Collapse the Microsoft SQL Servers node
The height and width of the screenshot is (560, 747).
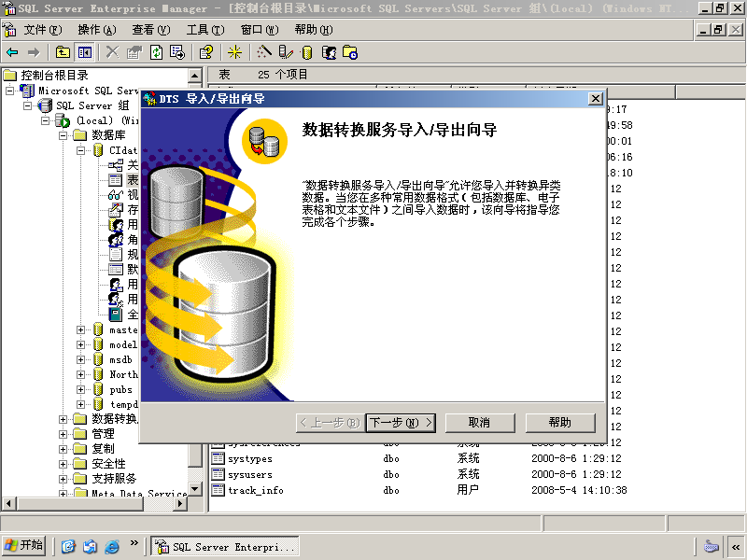coord(10,91)
